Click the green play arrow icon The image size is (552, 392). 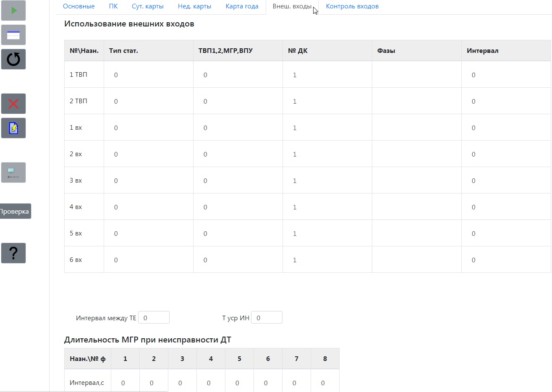point(13,10)
